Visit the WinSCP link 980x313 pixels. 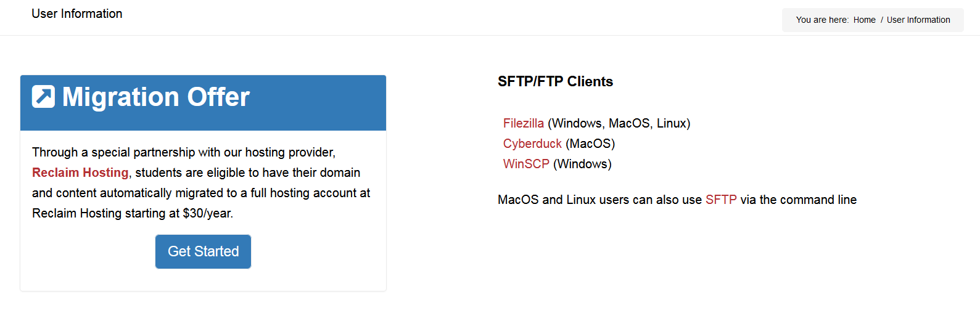pyautogui.click(x=526, y=164)
